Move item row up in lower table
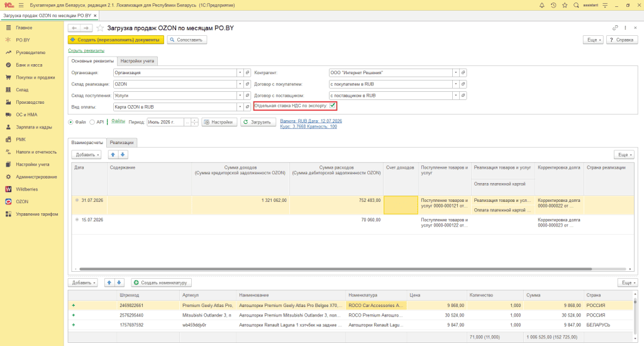This screenshot has width=644, height=346. [x=109, y=282]
